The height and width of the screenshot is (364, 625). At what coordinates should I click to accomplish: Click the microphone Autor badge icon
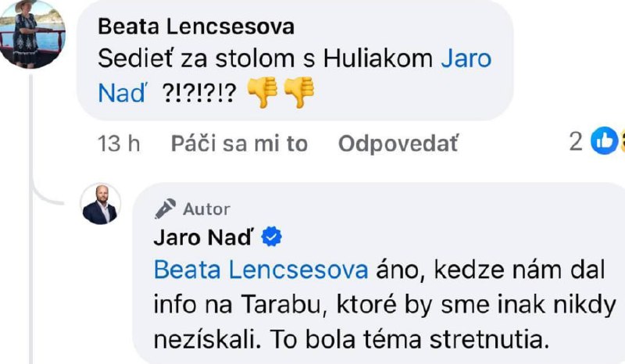pos(166,209)
